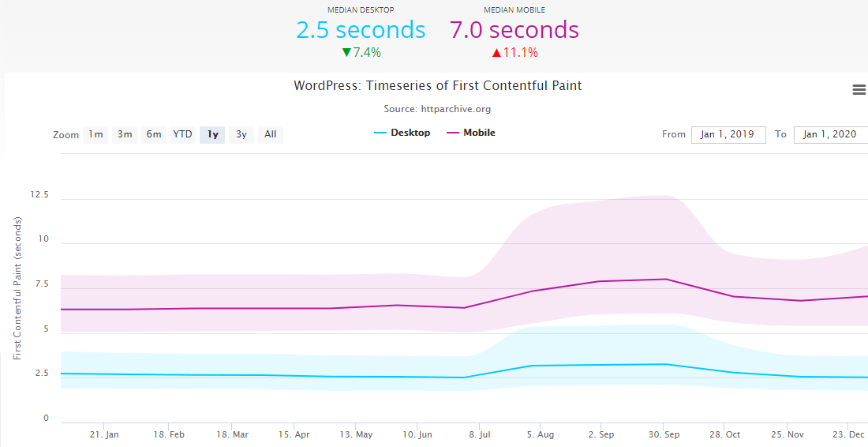Set zoom range to 3m
868x447 pixels.
tap(125, 134)
